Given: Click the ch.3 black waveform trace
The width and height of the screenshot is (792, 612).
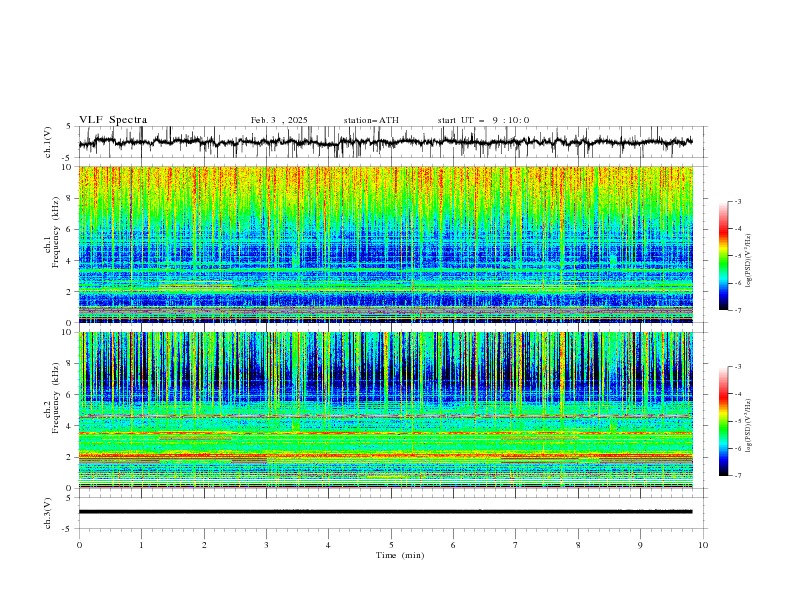Looking at the screenshot, I should (385, 512).
